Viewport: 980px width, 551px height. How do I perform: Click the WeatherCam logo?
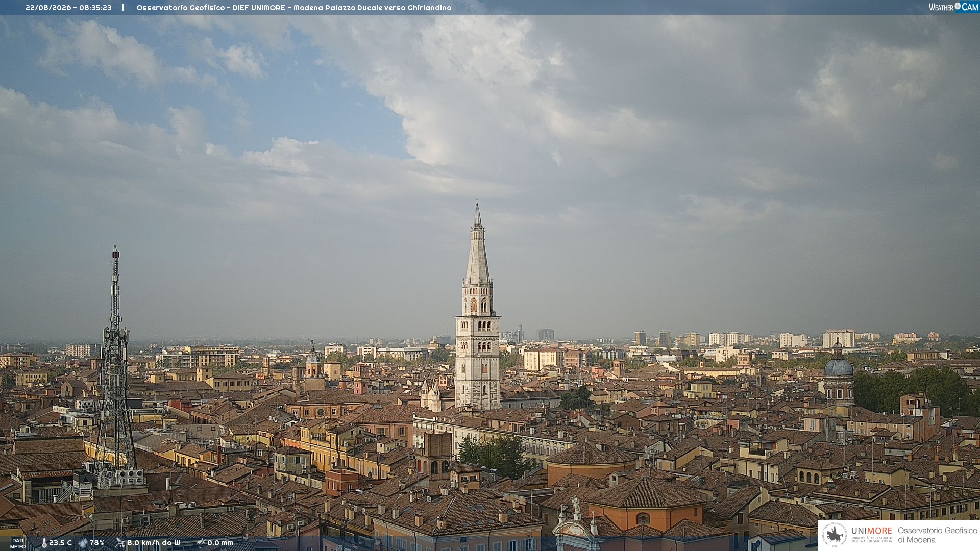pos(953,7)
